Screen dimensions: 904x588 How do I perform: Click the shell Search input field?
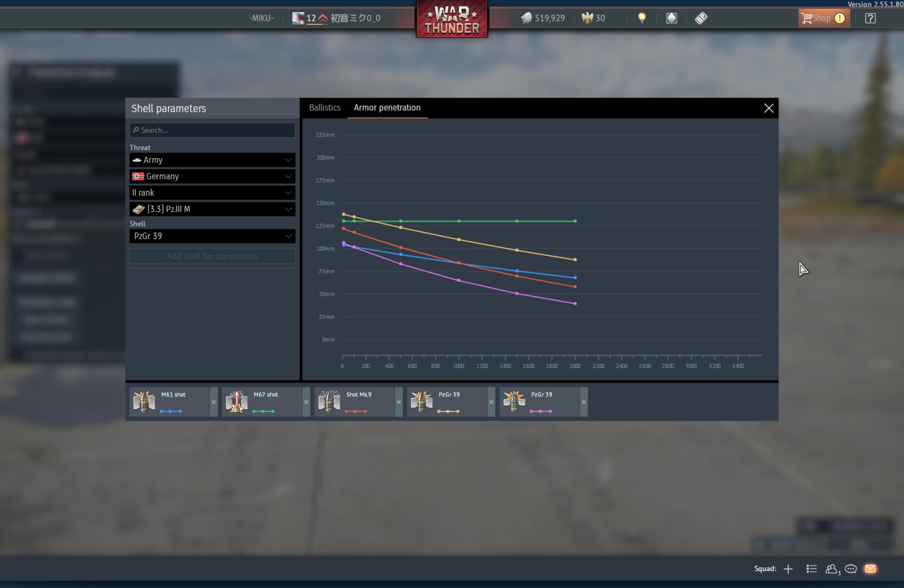(x=212, y=130)
